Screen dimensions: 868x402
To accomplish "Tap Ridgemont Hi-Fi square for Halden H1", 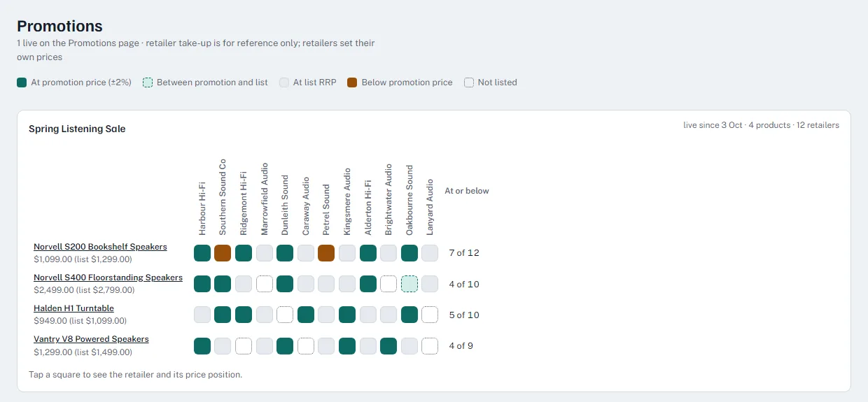I will (x=244, y=315).
